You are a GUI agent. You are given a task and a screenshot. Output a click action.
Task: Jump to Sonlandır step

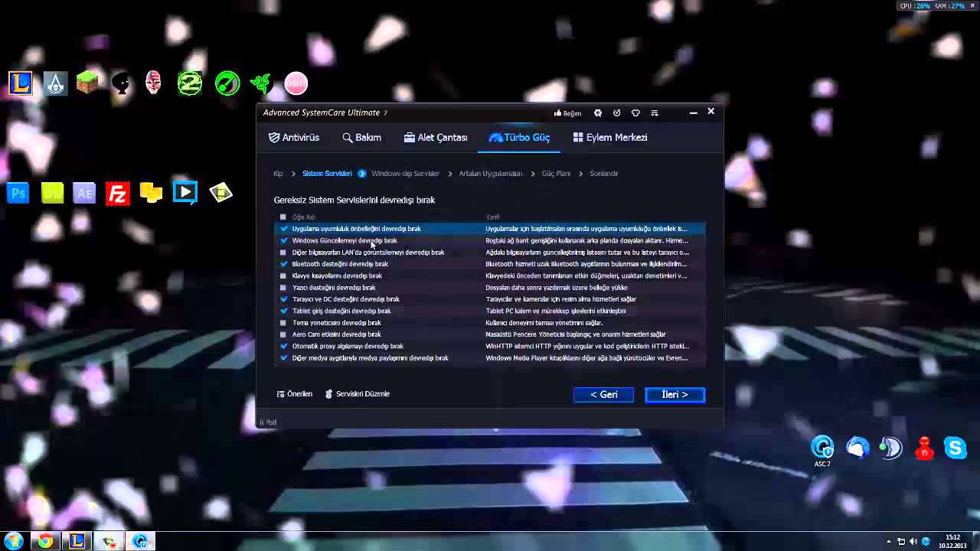[604, 174]
